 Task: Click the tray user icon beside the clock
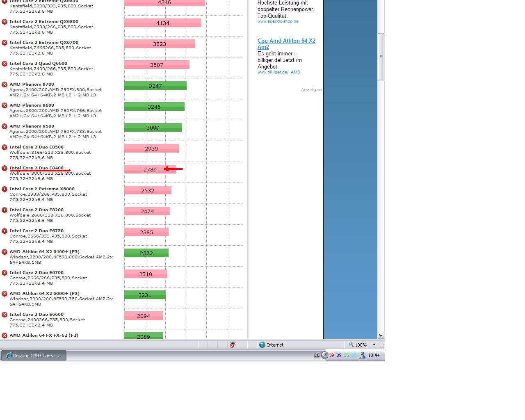(x=362, y=356)
